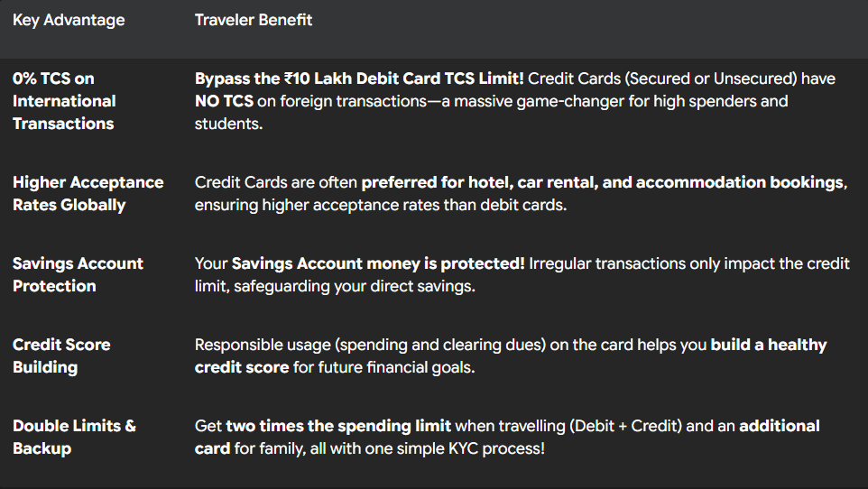Click the phrase safeguarding your direct savings

pos(355,286)
